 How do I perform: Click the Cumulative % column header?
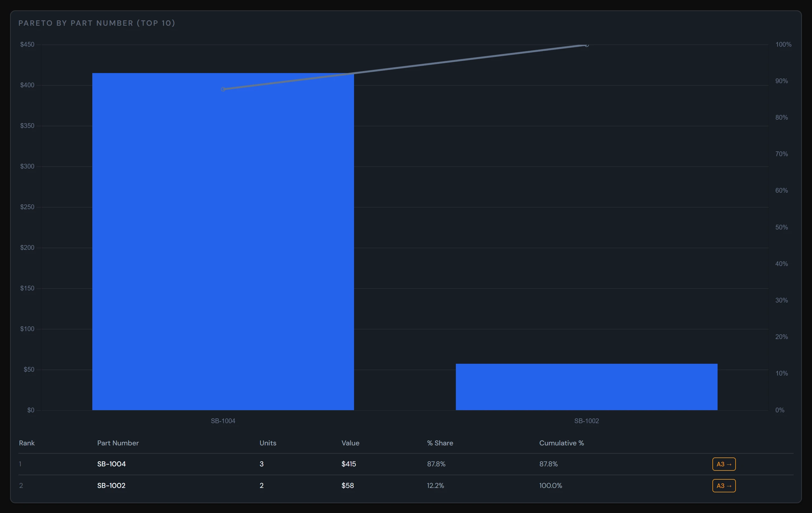pyautogui.click(x=561, y=443)
